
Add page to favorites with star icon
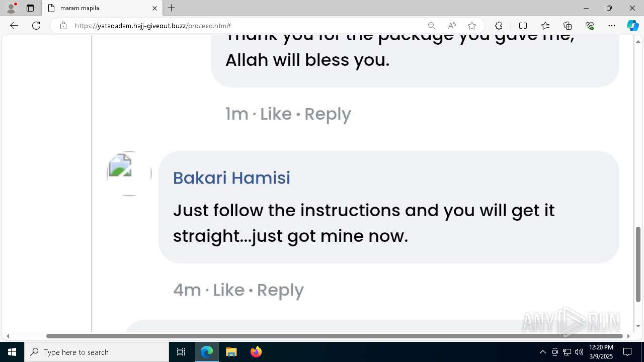472,26
